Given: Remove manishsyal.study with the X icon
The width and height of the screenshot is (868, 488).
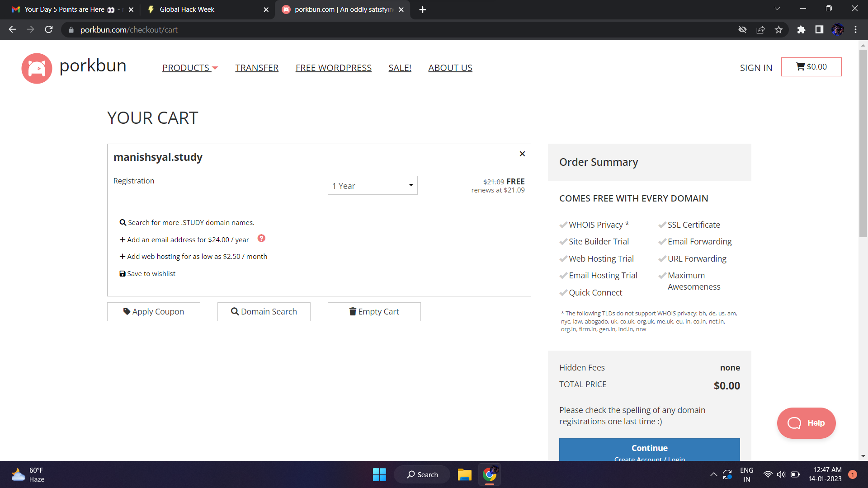Looking at the screenshot, I should (522, 154).
